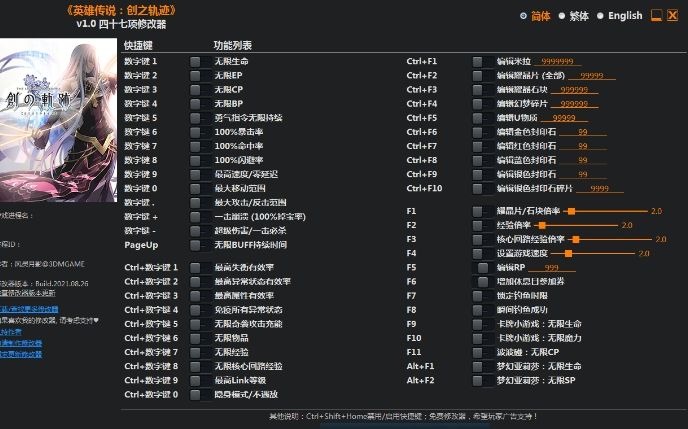Toggle the F9 card minigame 无限生命 switch
The width and height of the screenshot is (688, 429).
(483, 324)
